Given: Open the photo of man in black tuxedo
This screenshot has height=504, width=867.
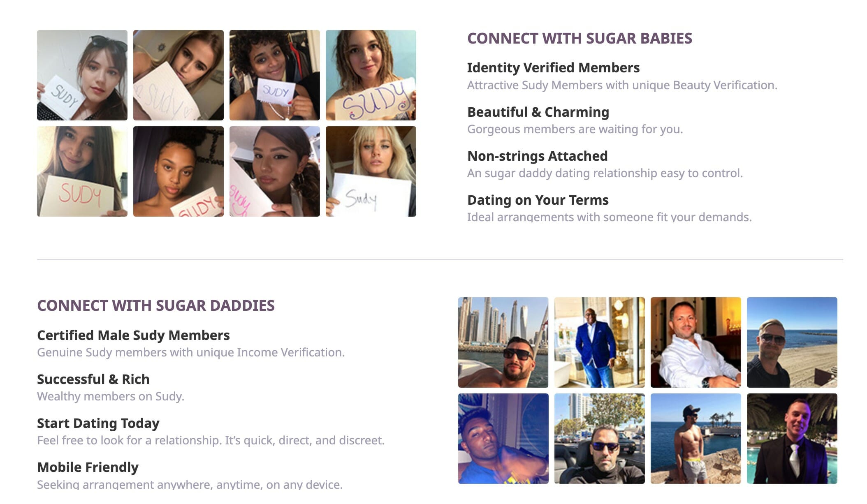Looking at the screenshot, I should pos(792,439).
